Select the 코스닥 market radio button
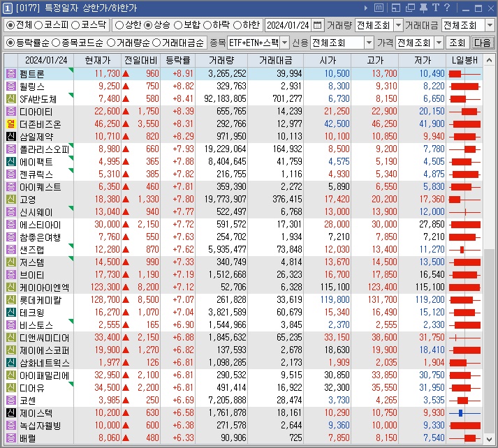498x448 pixels. (75, 25)
